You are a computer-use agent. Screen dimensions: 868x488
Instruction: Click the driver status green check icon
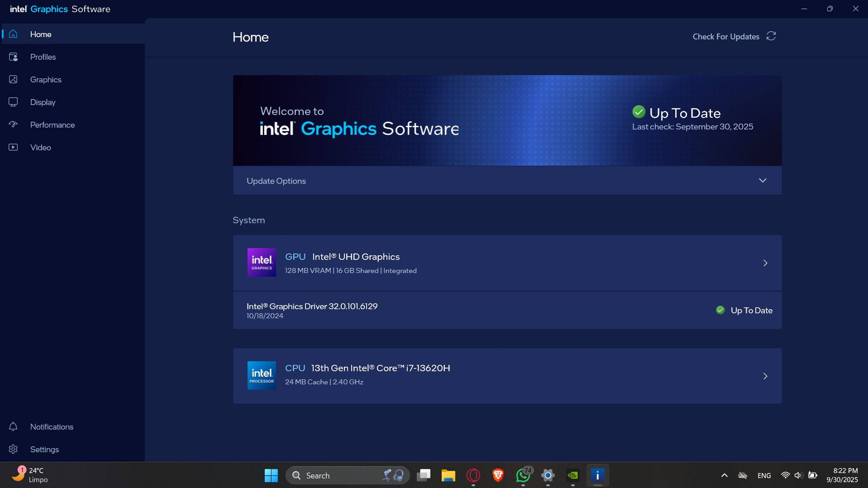720,310
